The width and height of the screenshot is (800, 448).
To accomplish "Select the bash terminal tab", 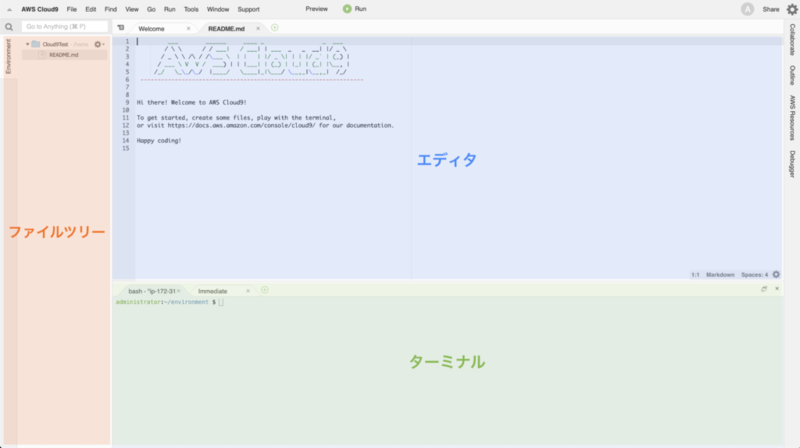I will (x=151, y=291).
